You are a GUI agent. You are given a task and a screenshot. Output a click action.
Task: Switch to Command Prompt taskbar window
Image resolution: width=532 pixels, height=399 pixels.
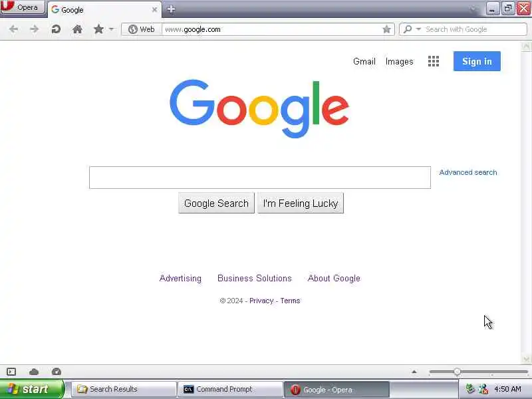(x=230, y=389)
